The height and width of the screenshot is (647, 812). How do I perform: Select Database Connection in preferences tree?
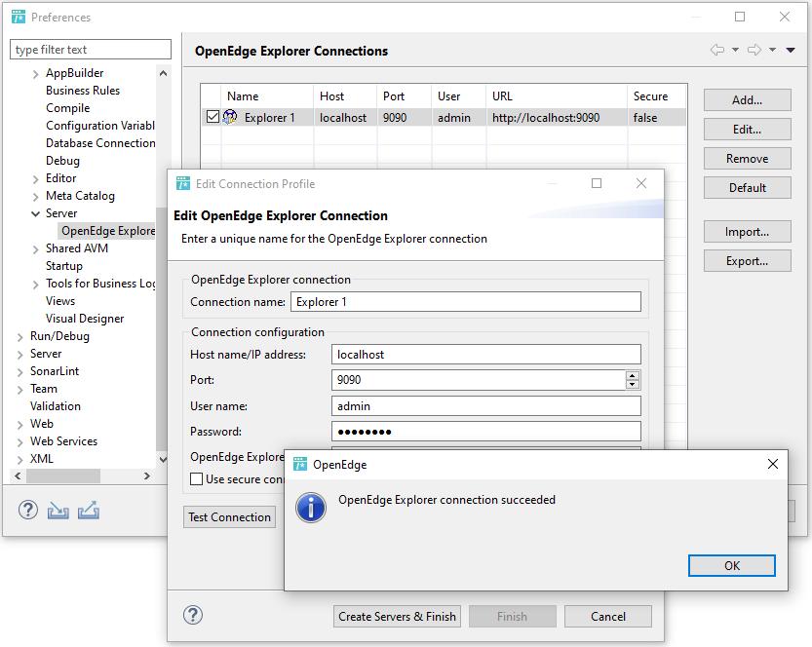coord(100,143)
